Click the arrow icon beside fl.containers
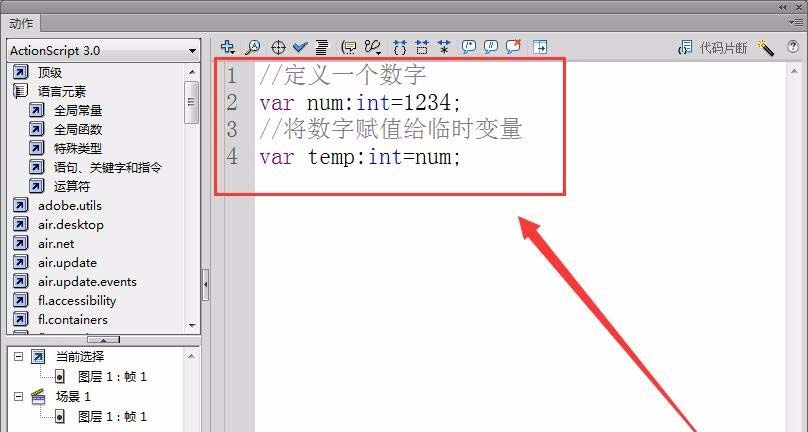This screenshot has height=432, width=808. 20,319
